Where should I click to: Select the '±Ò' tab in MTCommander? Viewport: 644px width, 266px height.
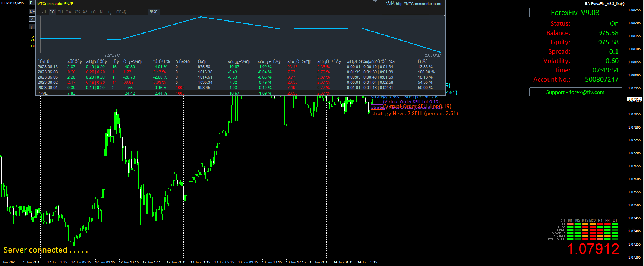point(93,12)
